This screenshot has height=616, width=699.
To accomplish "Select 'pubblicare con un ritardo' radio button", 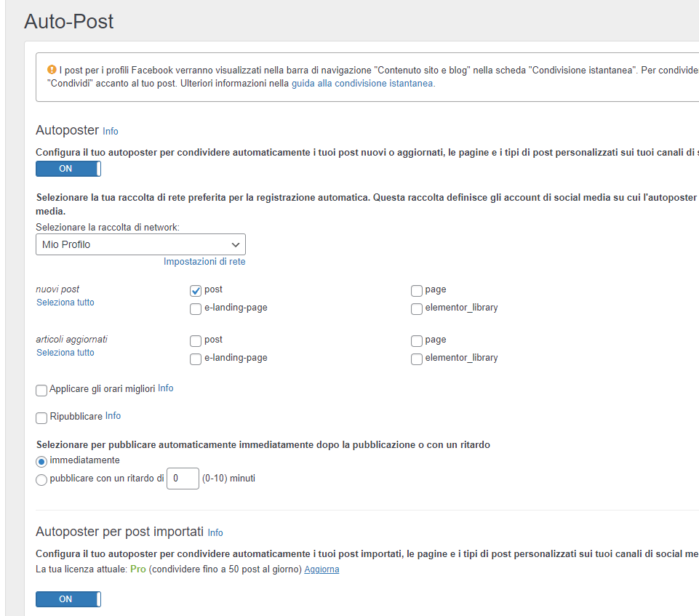I will pos(41,480).
